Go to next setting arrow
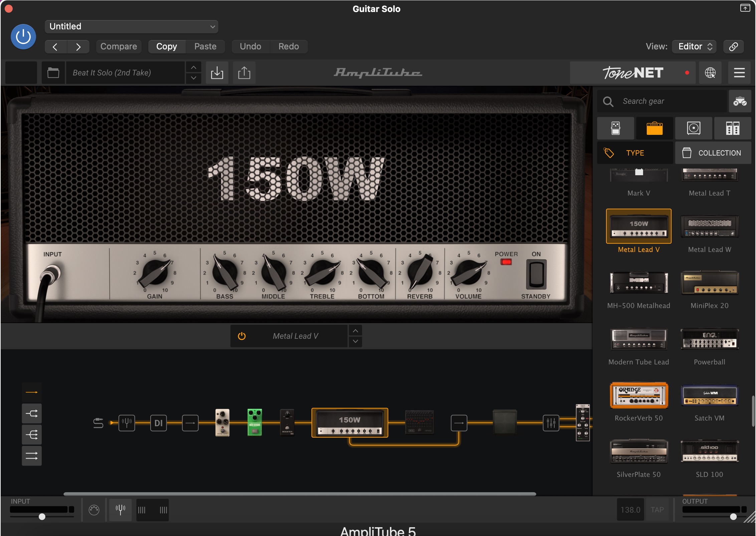The height and width of the screenshot is (536, 756). (78, 47)
